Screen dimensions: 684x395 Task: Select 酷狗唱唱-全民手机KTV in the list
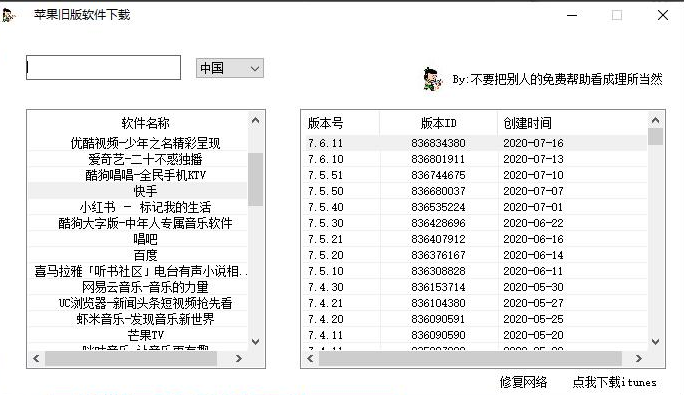pos(138,175)
